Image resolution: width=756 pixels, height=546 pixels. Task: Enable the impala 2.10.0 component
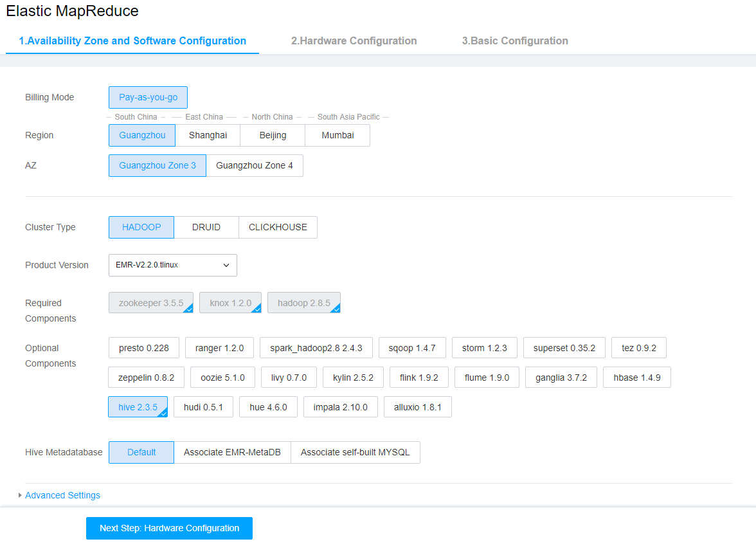(341, 407)
